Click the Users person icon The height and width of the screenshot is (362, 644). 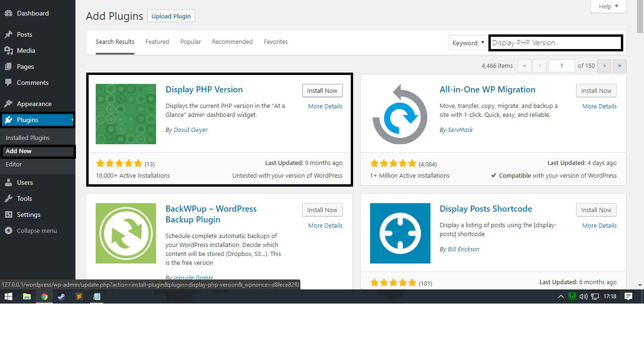8,182
